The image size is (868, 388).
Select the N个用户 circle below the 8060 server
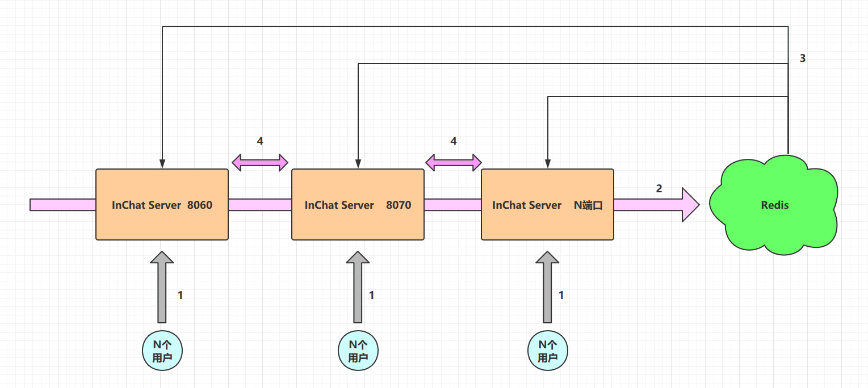162,351
